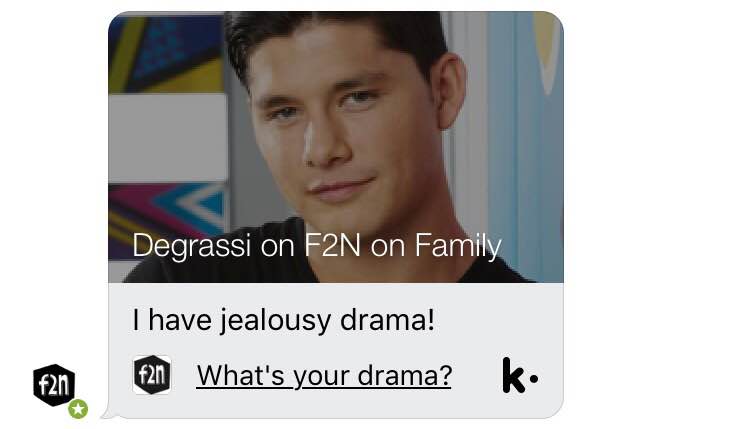
Task: Click the black dot of Kik logo
Action: [x=534, y=379]
